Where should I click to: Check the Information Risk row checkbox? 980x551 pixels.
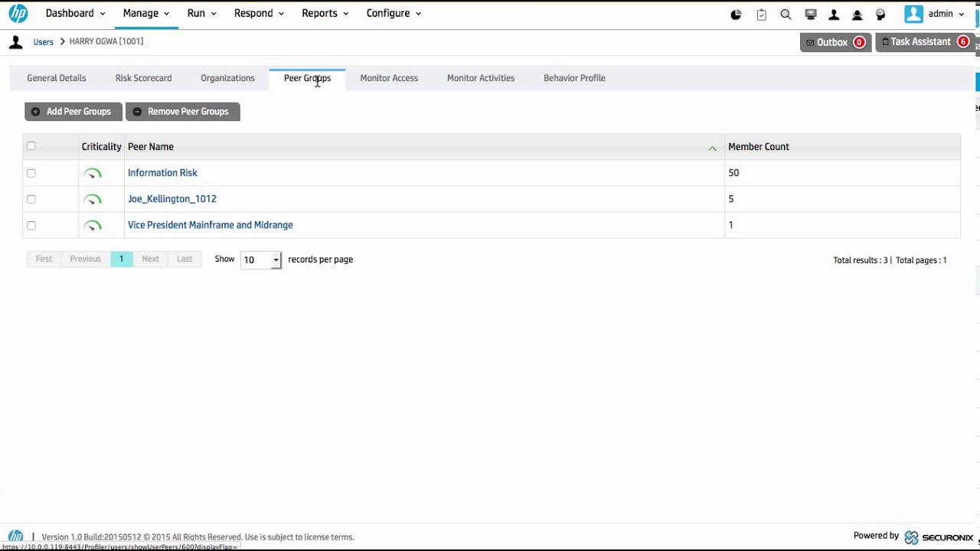[31, 174]
